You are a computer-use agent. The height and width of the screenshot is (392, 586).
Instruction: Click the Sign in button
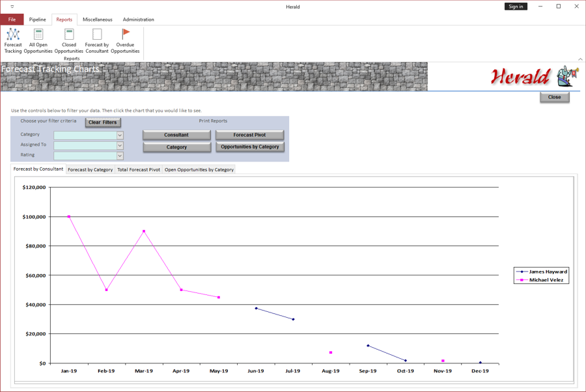(516, 7)
